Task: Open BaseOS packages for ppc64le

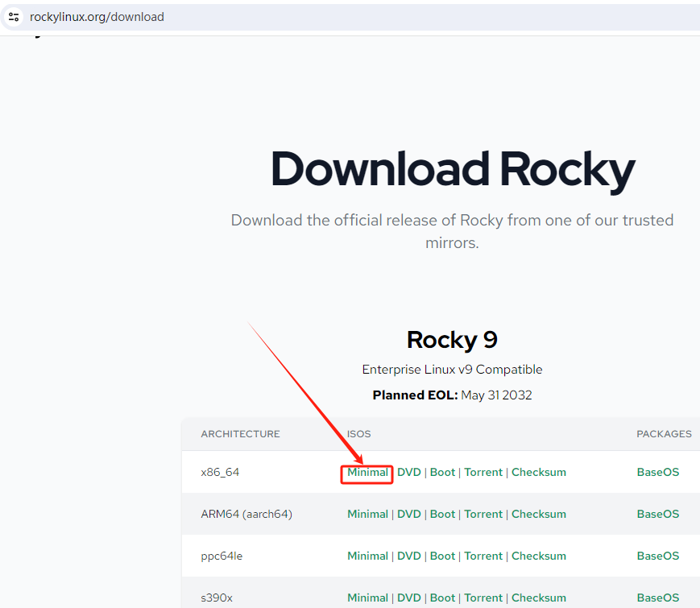Action: (658, 556)
